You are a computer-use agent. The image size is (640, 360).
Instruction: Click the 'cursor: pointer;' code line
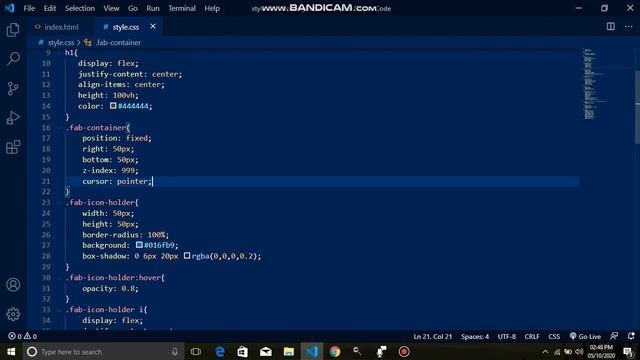[117, 181]
